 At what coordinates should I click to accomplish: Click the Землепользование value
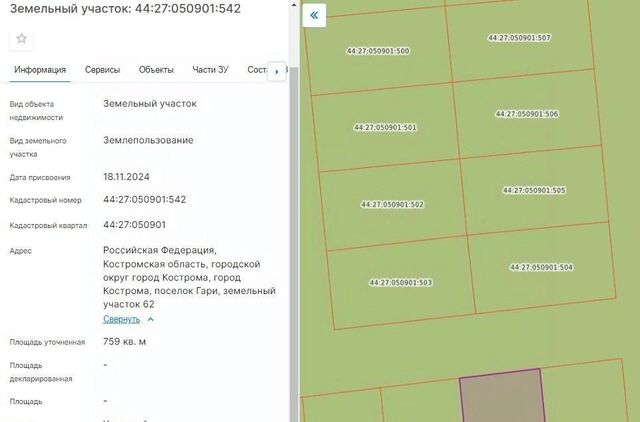(148, 140)
